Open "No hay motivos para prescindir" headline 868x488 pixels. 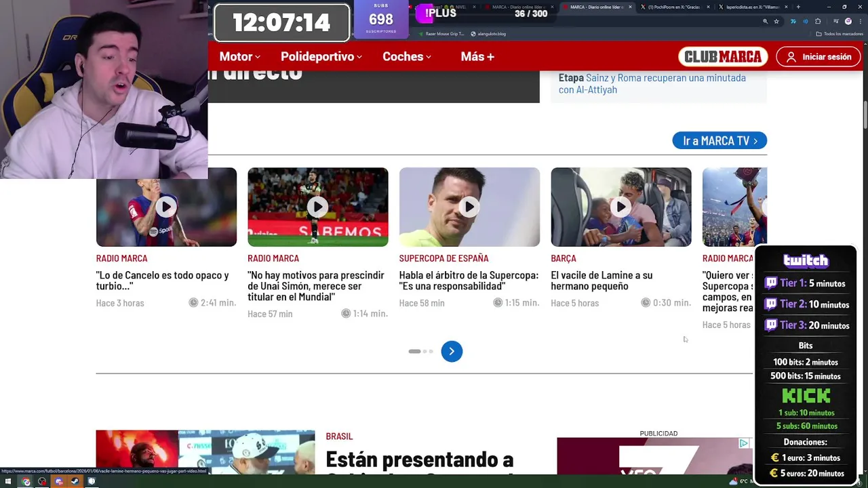(x=316, y=286)
